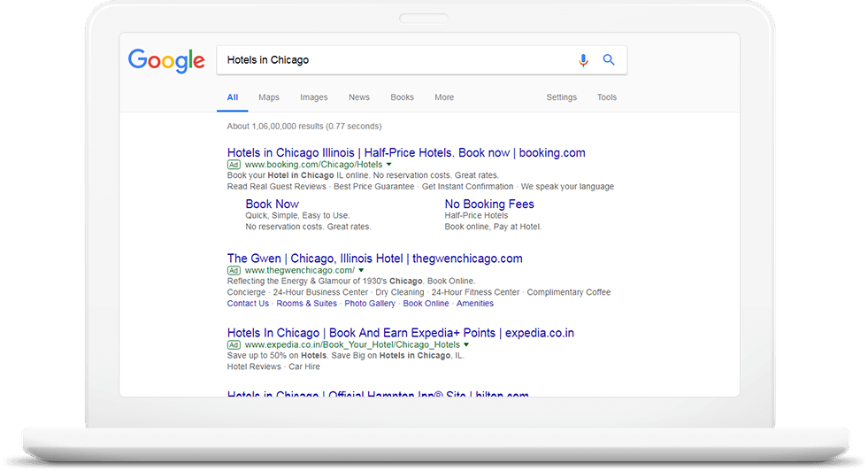Click the Ad badge beside booking.com URL
The image size is (868, 471).
(234, 165)
